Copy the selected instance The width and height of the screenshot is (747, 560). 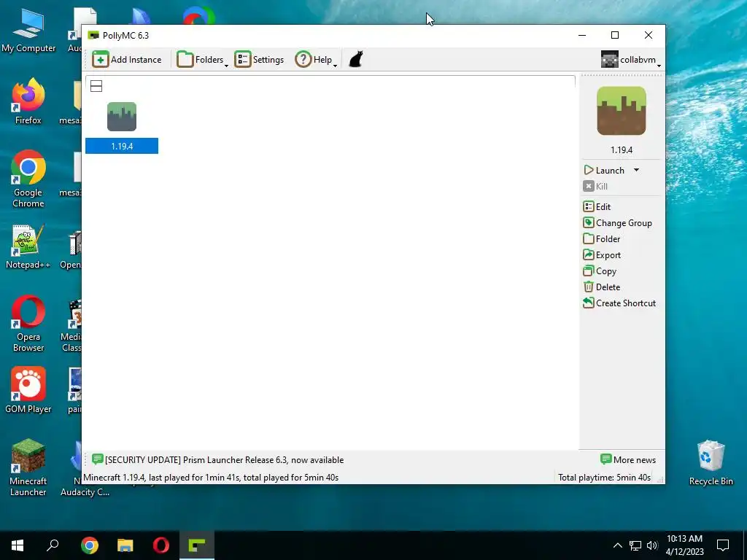(x=600, y=271)
